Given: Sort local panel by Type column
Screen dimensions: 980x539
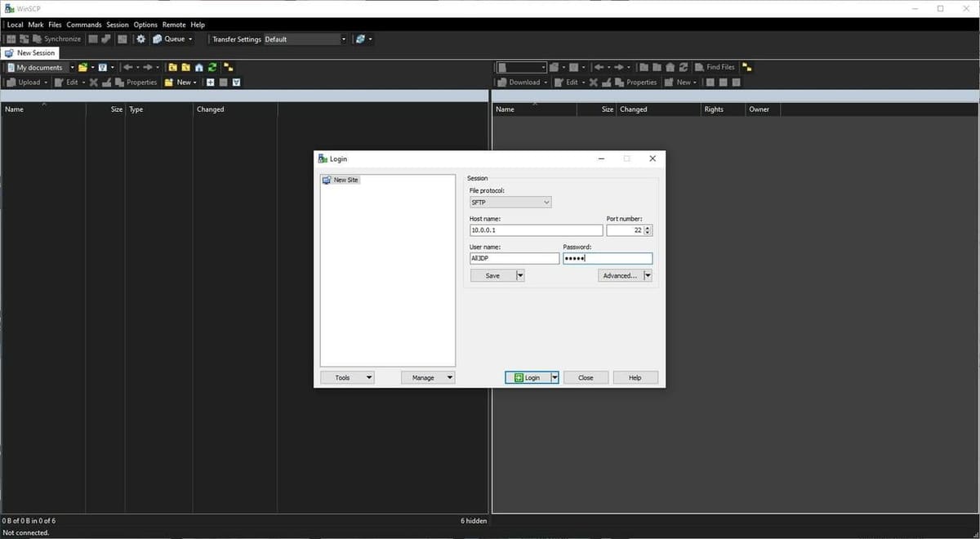Looking at the screenshot, I should pos(158,109).
